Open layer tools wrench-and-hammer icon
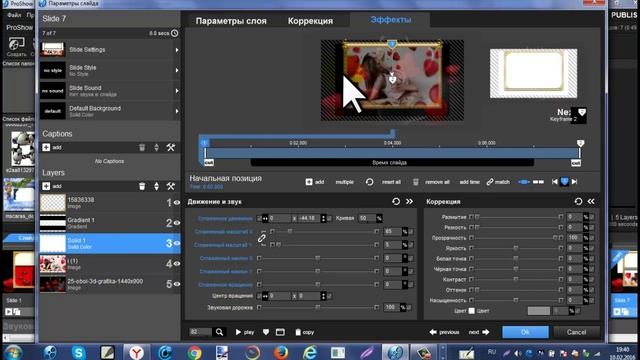The height and width of the screenshot is (360, 640). tap(171, 186)
